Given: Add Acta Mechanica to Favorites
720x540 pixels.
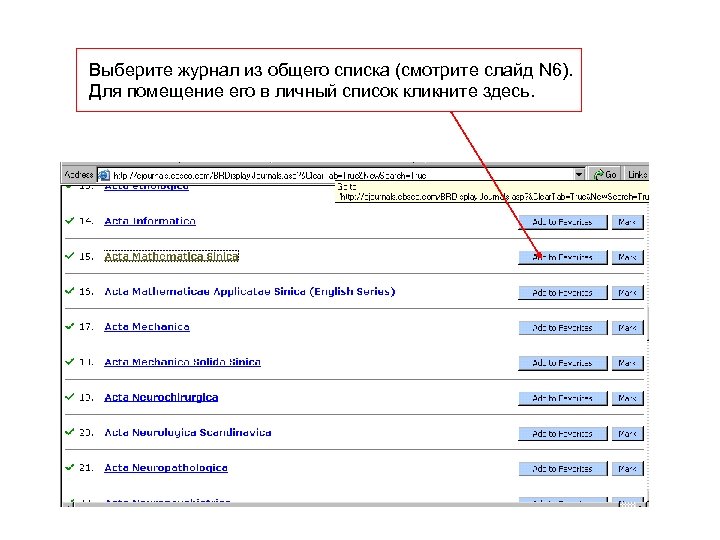Looking at the screenshot, I should [x=562, y=328].
